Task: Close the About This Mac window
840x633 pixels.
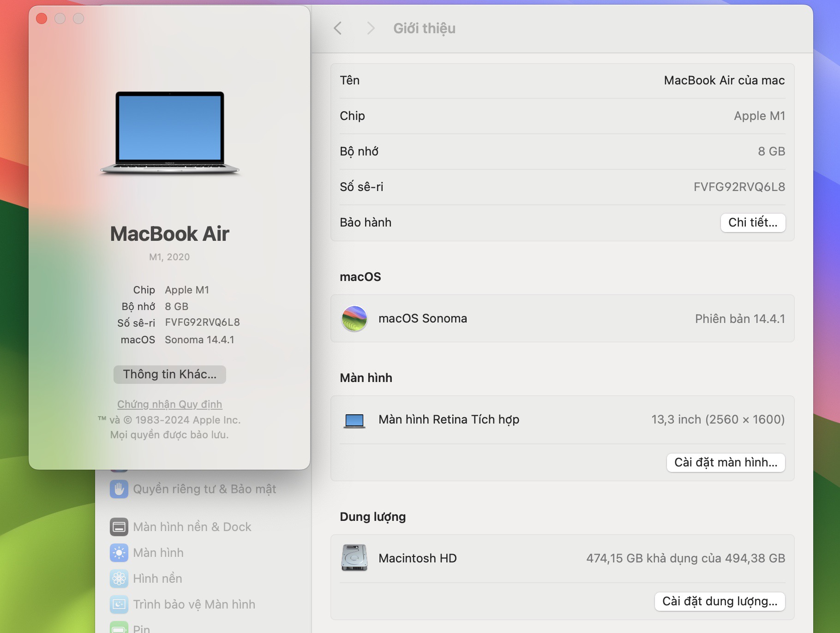Action: (x=42, y=18)
